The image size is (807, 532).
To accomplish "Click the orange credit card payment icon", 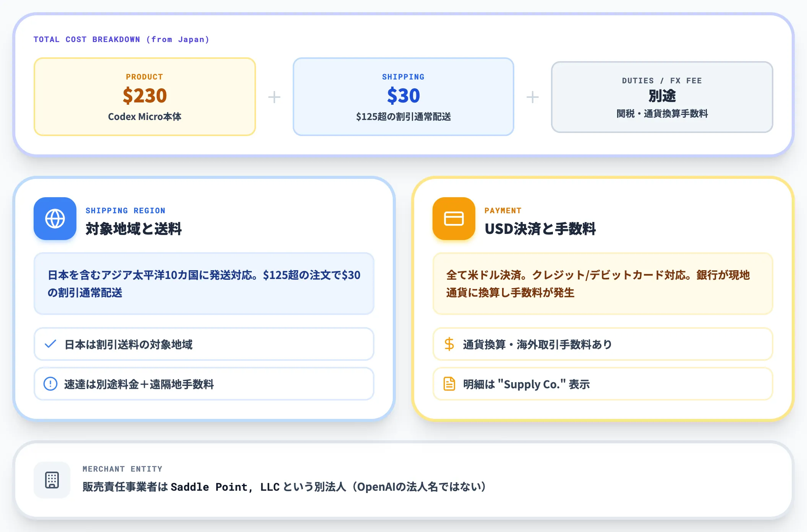I will (454, 219).
